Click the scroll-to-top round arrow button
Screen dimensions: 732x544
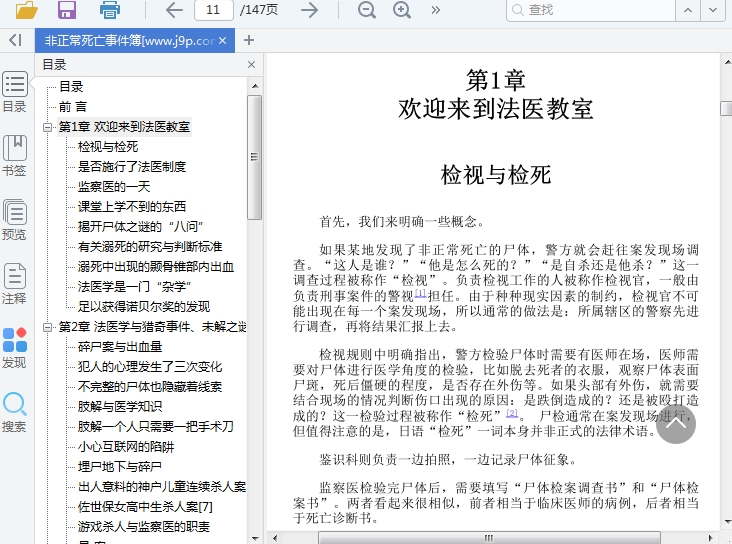coord(675,424)
